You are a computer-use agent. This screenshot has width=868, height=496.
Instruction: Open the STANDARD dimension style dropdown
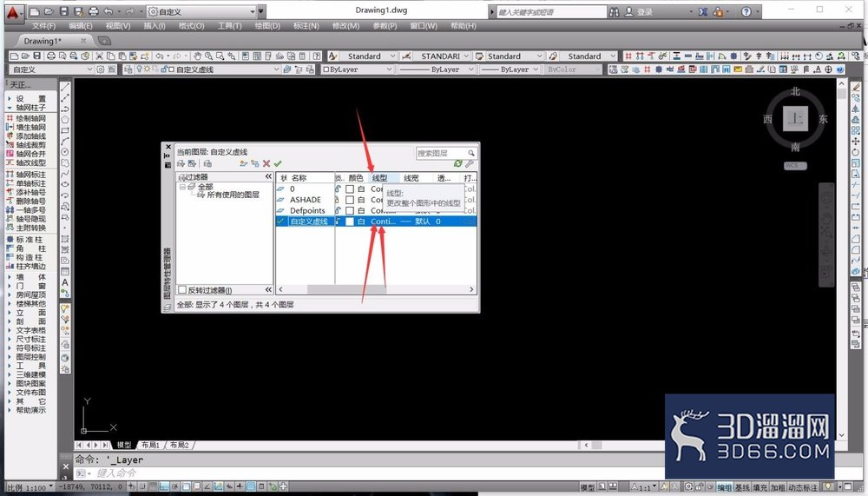pyautogui.click(x=443, y=56)
